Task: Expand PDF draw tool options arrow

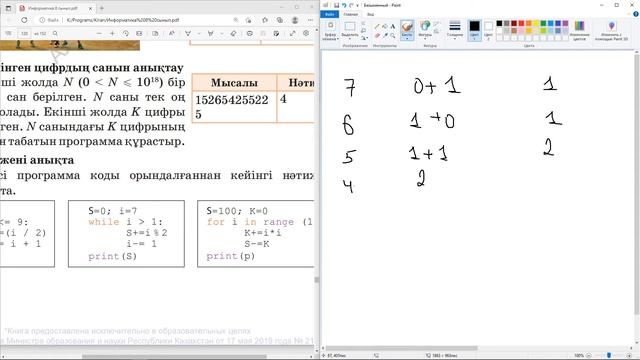Action: pyautogui.click(x=199, y=33)
